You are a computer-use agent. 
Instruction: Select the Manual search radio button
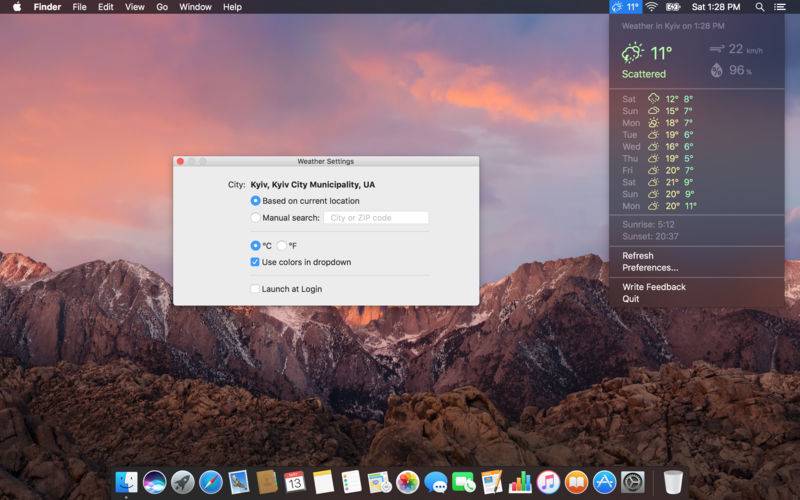(x=256, y=218)
